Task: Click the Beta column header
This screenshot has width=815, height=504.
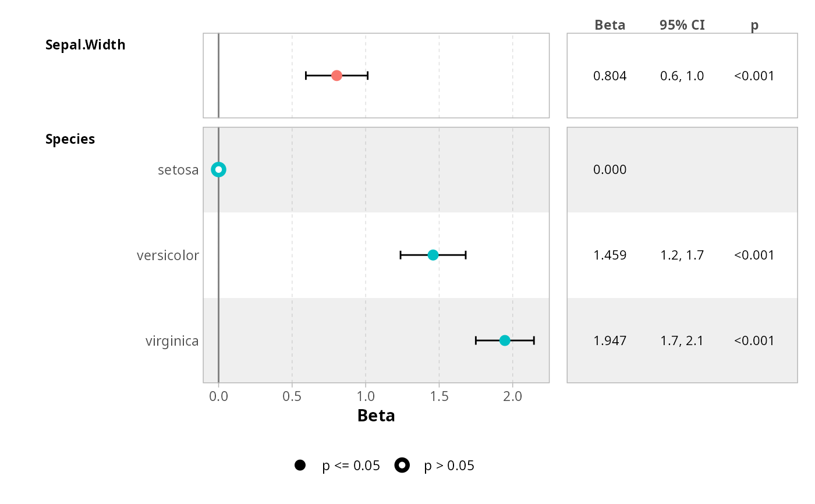Action: [610, 25]
